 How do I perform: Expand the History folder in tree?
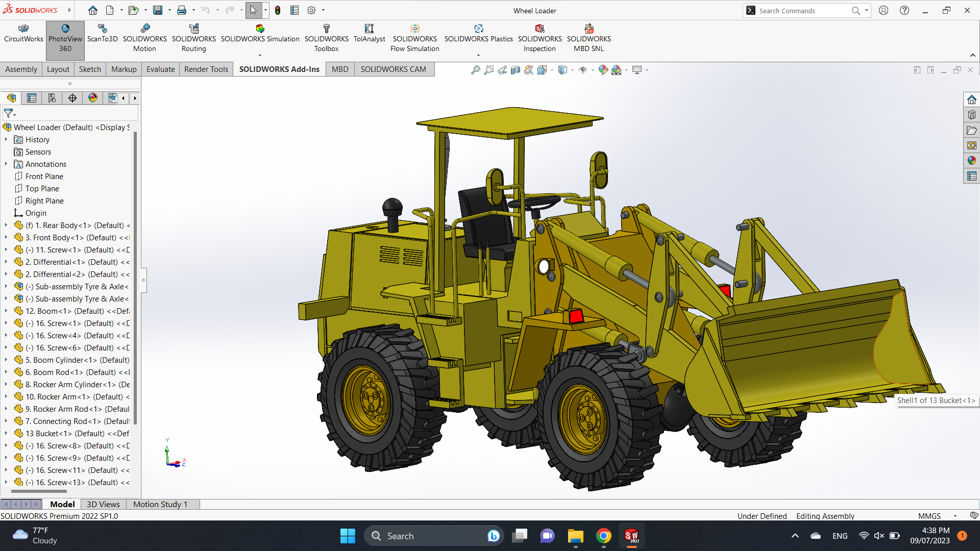coord(6,140)
